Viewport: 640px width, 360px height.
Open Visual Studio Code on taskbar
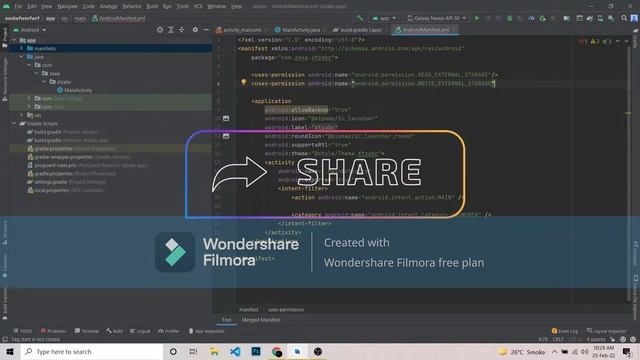pos(235,351)
